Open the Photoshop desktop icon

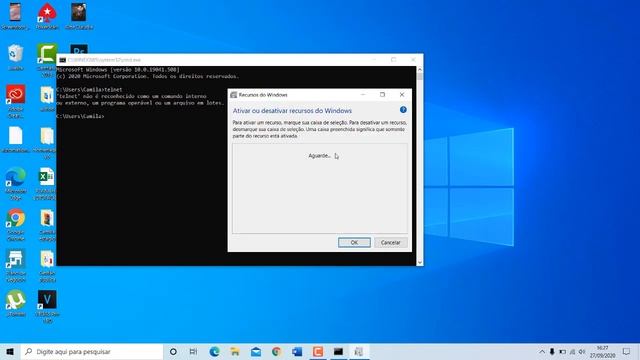point(79,49)
